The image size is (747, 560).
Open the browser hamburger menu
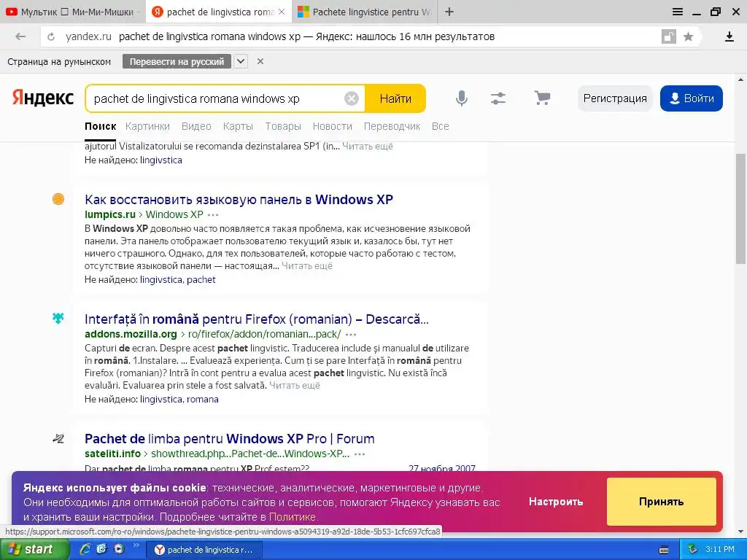678,12
